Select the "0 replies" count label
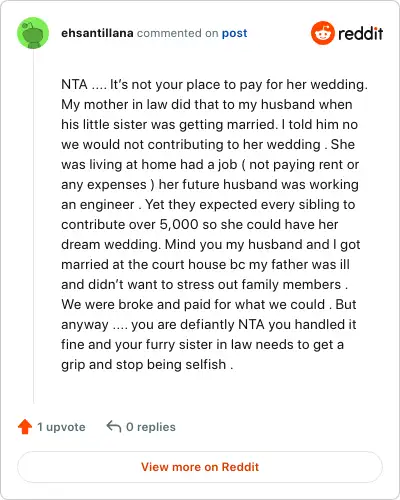The width and height of the screenshot is (400, 500). [x=151, y=427]
